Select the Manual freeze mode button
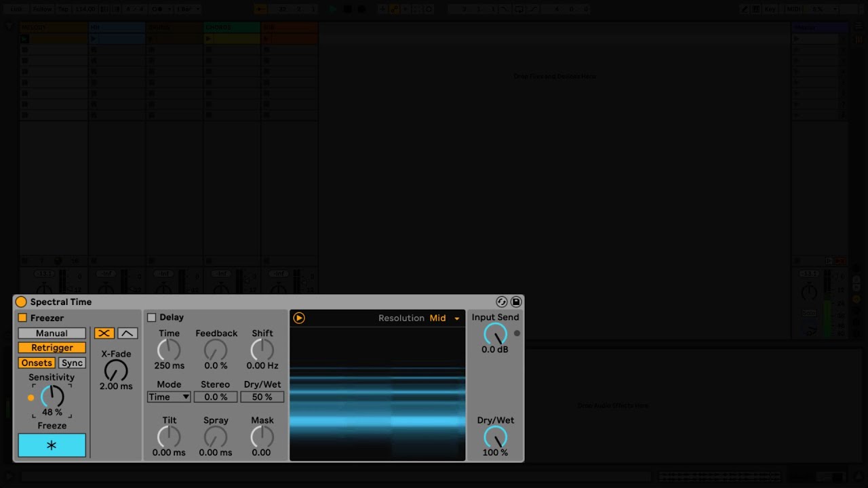868x488 pixels. (x=52, y=333)
